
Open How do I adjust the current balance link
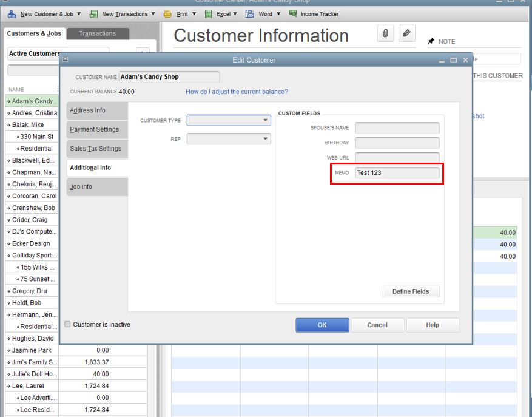click(x=237, y=92)
